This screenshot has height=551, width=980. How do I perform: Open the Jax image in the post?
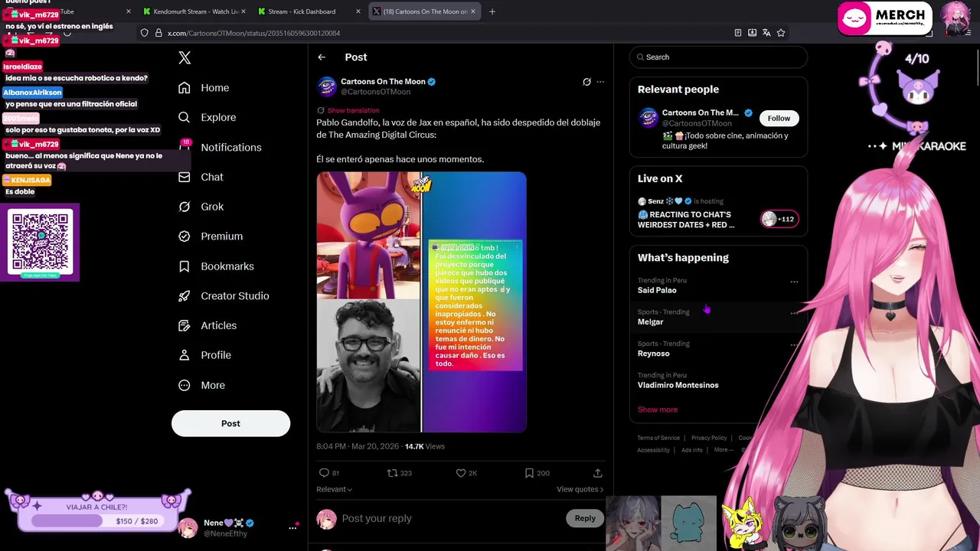point(368,235)
